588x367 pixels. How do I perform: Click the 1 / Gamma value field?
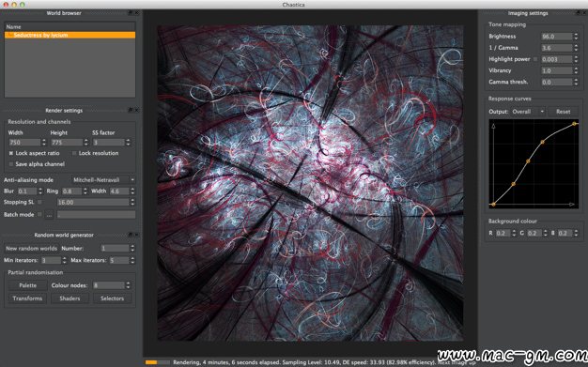(x=557, y=48)
